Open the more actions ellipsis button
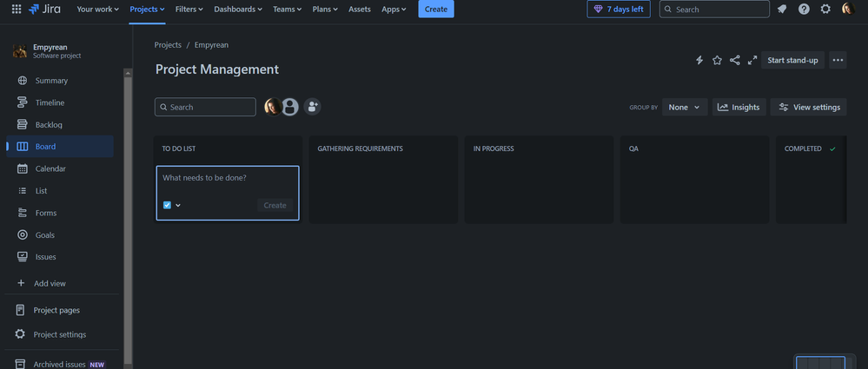This screenshot has height=369, width=868. [838, 60]
